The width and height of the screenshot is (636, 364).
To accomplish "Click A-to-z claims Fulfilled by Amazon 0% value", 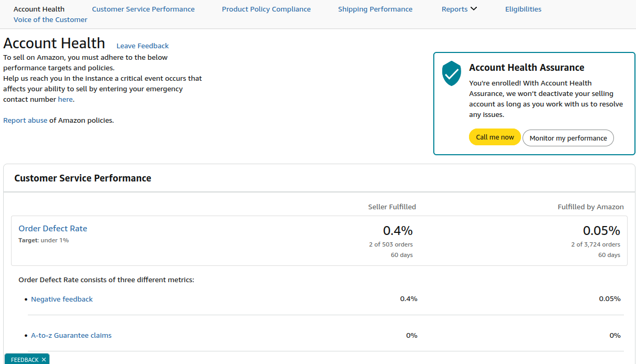I will [x=615, y=335].
